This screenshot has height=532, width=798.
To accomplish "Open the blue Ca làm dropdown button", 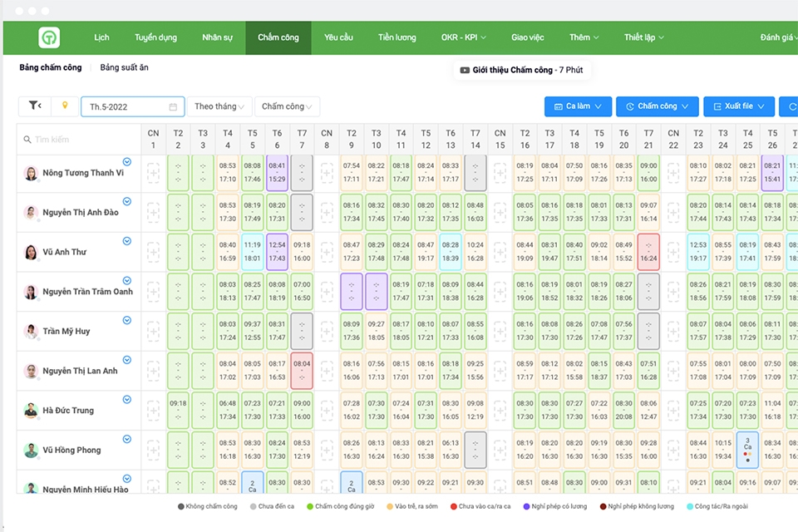I will (x=578, y=106).
